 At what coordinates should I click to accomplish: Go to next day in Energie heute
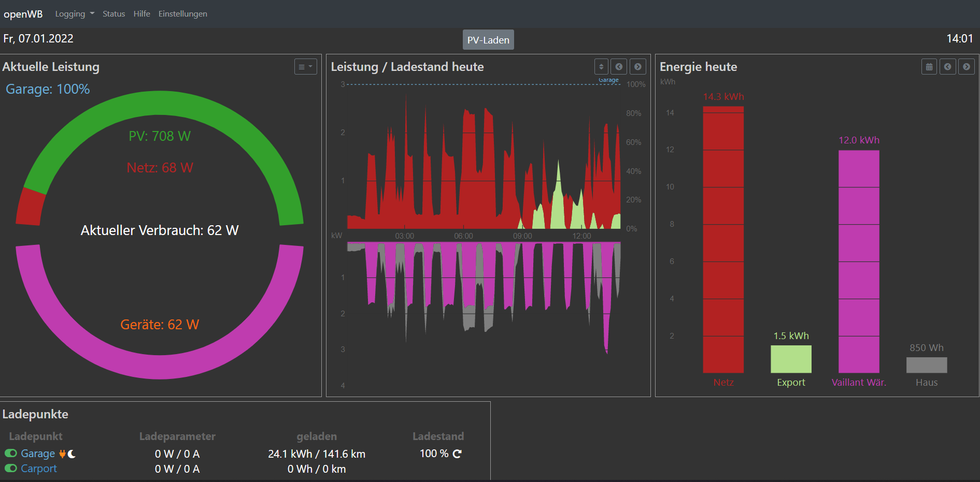pos(967,67)
